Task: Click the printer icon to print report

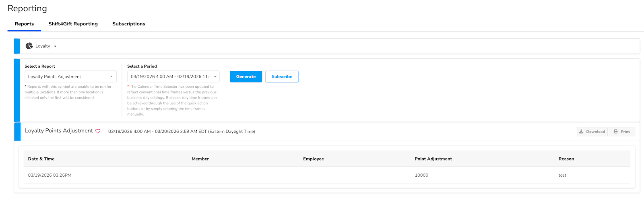Action: pos(615,132)
